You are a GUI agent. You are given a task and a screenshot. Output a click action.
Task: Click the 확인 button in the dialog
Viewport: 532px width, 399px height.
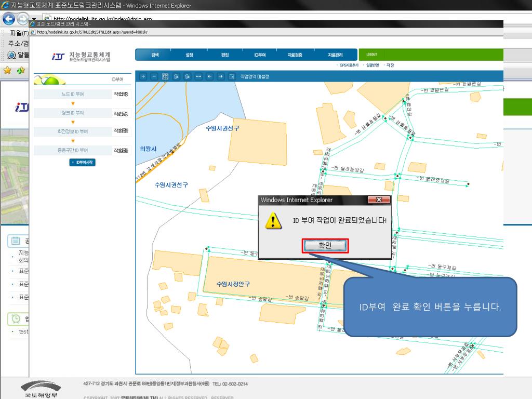[x=325, y=245]
